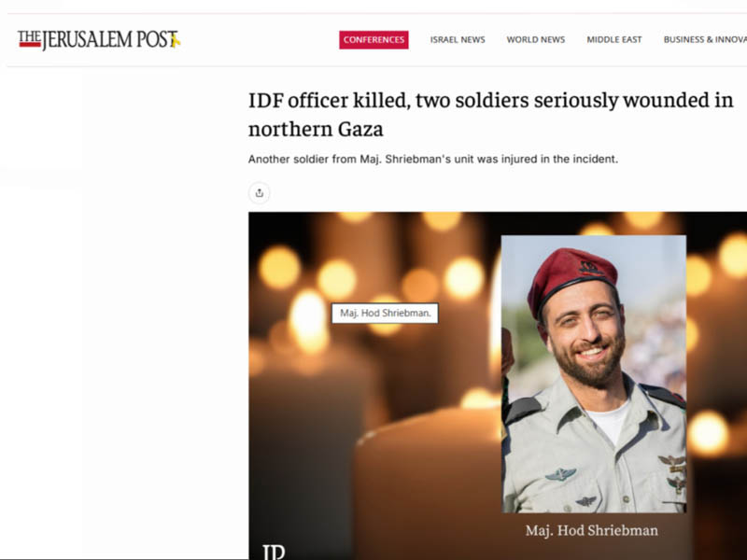Screen dimensions: 747x560
Task: Click the yellow ribbon on the logo
Action: (x=176, y=40)
